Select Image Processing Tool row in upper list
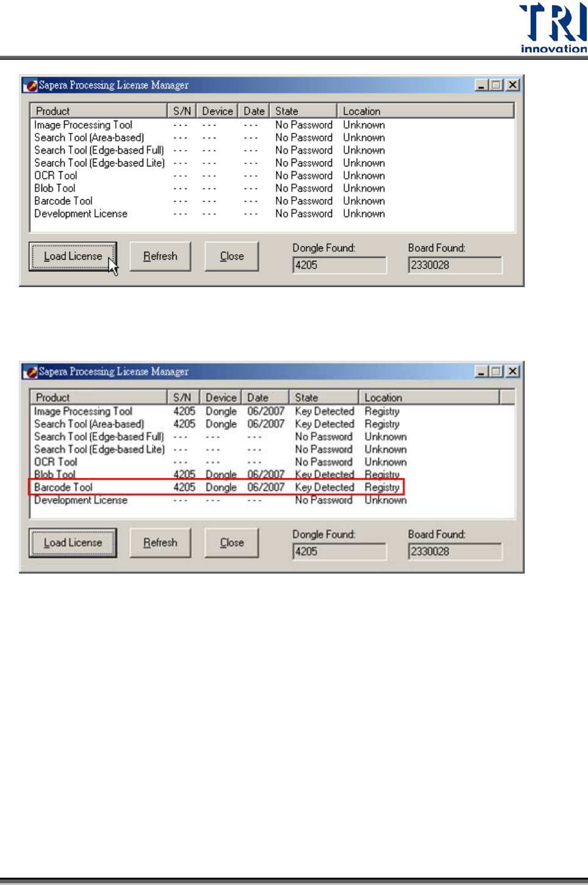 coord(272,125)
